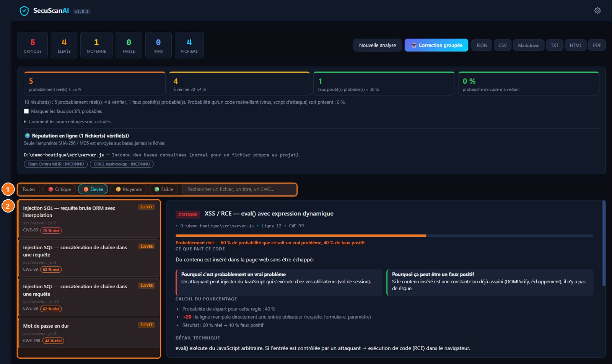Open Injection SQL finding at server.js:8 with 62 %
The width and height of the screenshot is (612, 364).
click(x=89, y=258)
